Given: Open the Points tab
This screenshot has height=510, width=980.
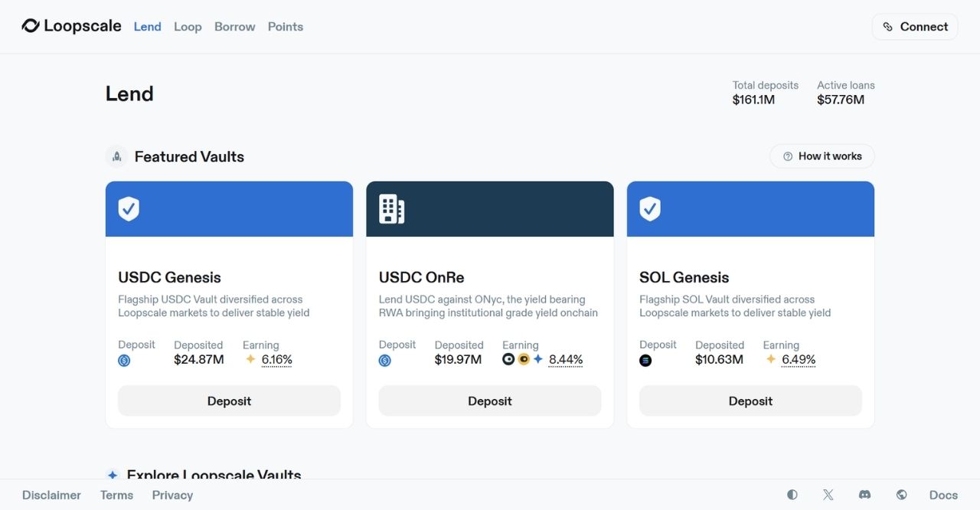Looking at the screenshot, I should tap(286, 27).
